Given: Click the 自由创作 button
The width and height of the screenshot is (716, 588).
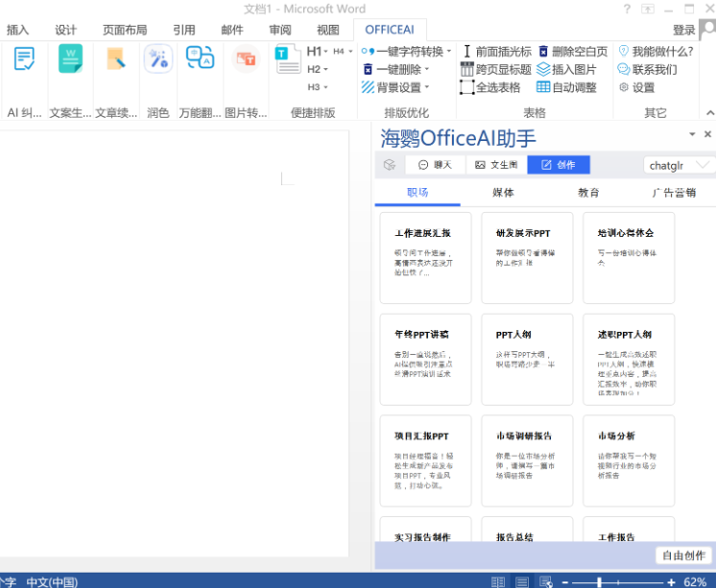Looking at the screenshot, I should pyautogui.click(x=683, y=555).
